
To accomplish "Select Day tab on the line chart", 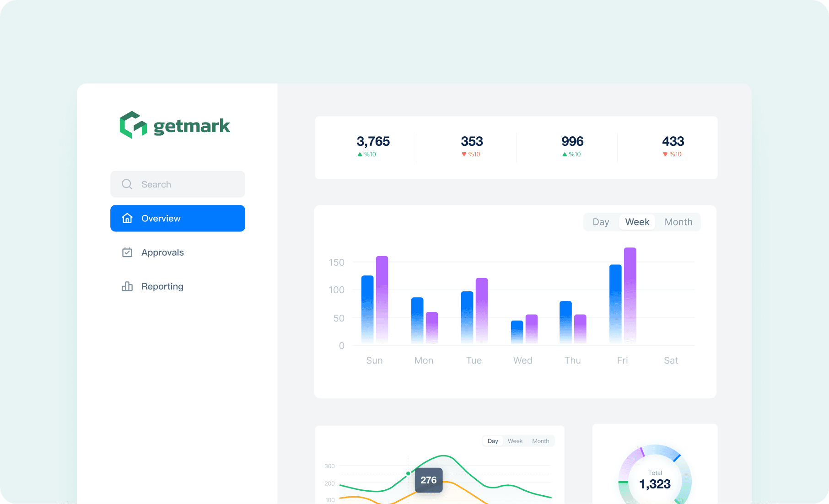I will (x=493, y=441).
